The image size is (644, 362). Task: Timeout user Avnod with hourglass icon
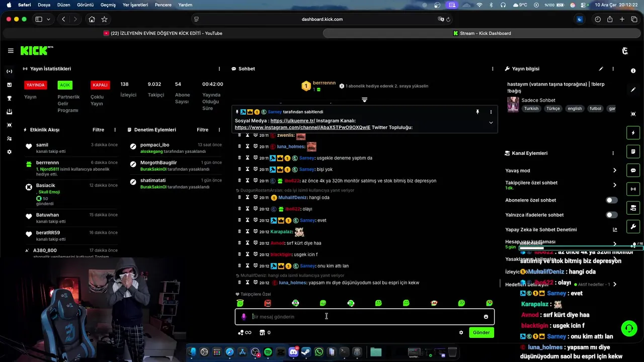point(248,243)
